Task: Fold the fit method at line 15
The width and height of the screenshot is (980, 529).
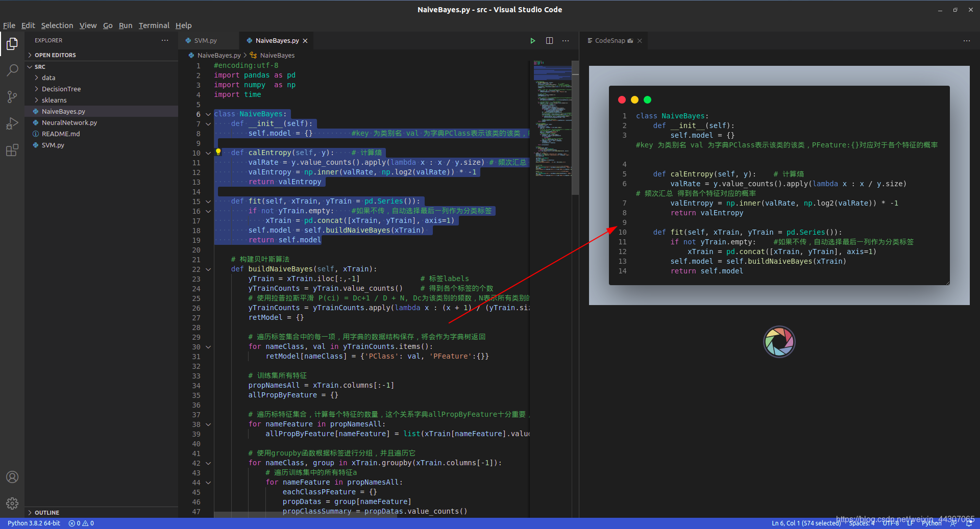Action: [208, 201]
